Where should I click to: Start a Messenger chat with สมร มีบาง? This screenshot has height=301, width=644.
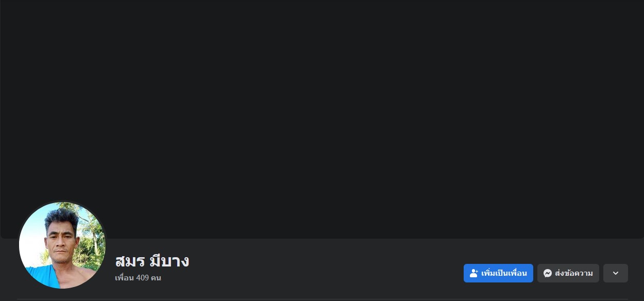pos(568,273)
